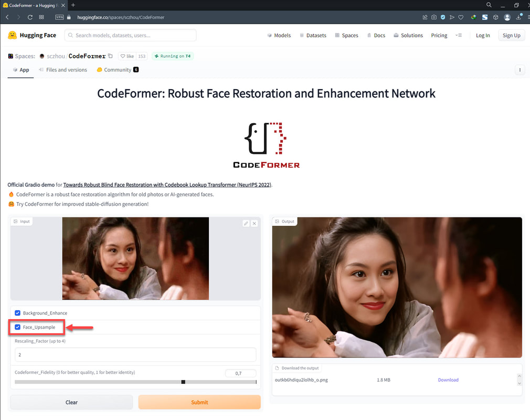Click the output filename outkb6hdiqu2lolhb_o.png

(x=301, y=380)
